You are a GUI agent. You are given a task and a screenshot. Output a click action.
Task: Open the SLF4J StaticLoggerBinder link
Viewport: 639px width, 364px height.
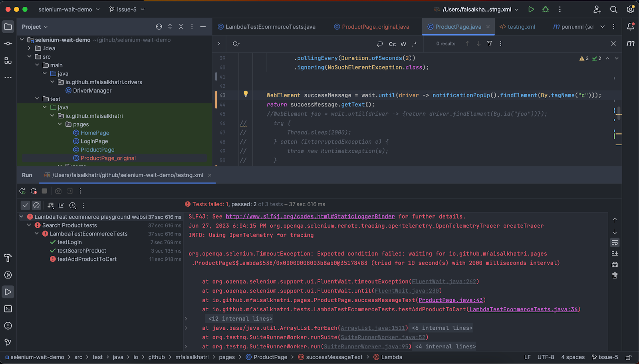[x=310, y=216]
